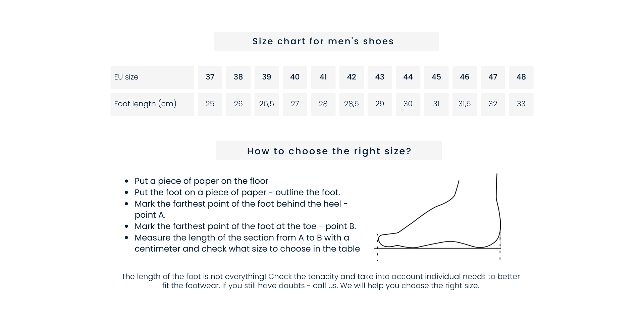Select EU size 42 cell
Viewport: 644px width, 322px height.
pos(352,77)
